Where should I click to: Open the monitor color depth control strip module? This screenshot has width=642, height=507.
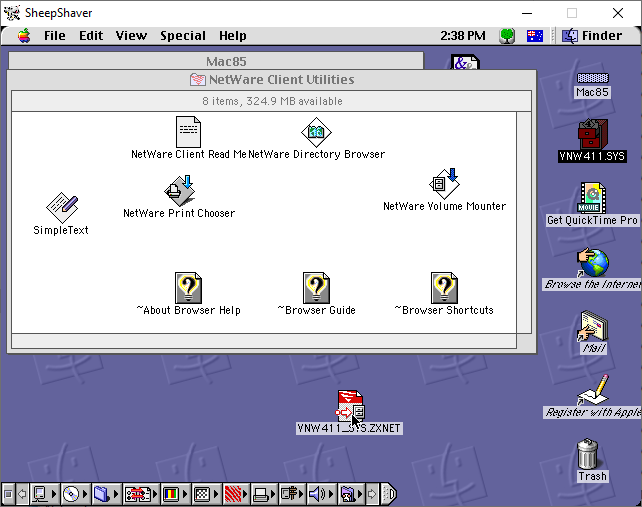pyautogui.click(x=175, y=494)
